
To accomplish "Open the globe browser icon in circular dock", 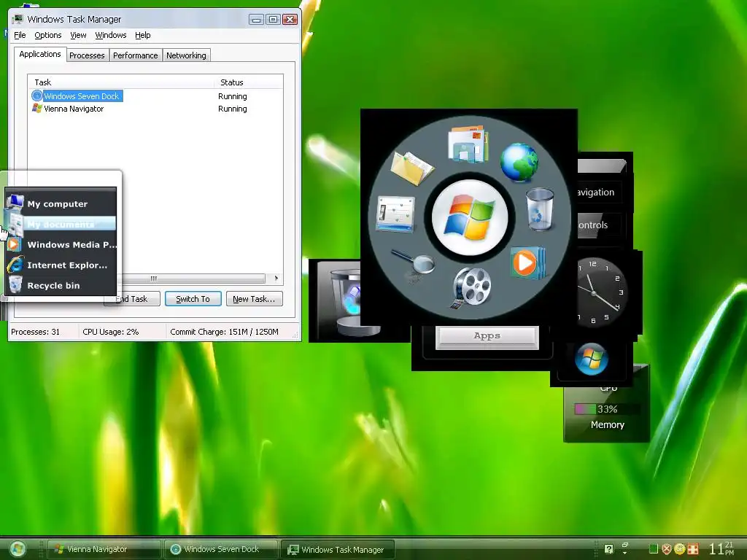I will 519,163.
